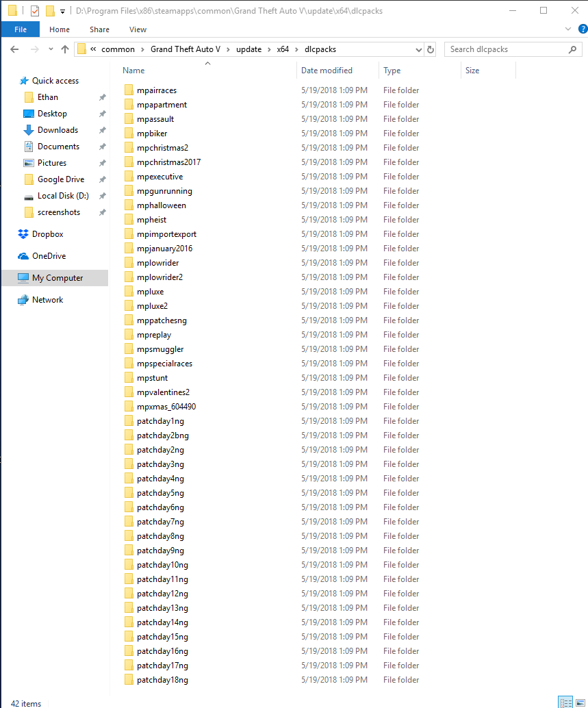Open Documents in Quick access
This screenshot has width=588, height=708.
58,147
